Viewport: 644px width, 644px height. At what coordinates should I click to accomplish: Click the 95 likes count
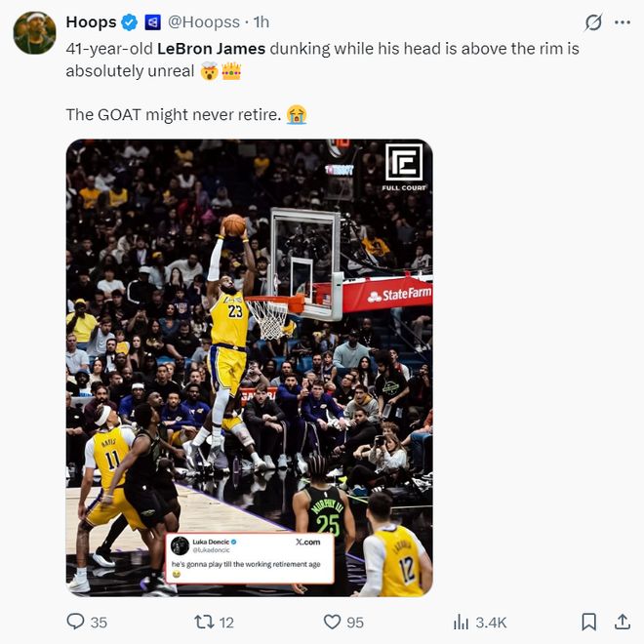tap(354, 622)
